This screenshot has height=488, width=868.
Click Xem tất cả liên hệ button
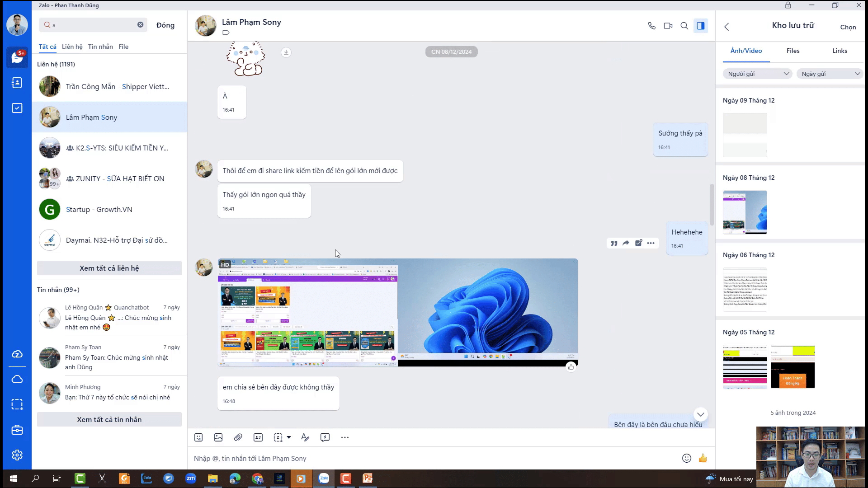[x=109, y=268]
